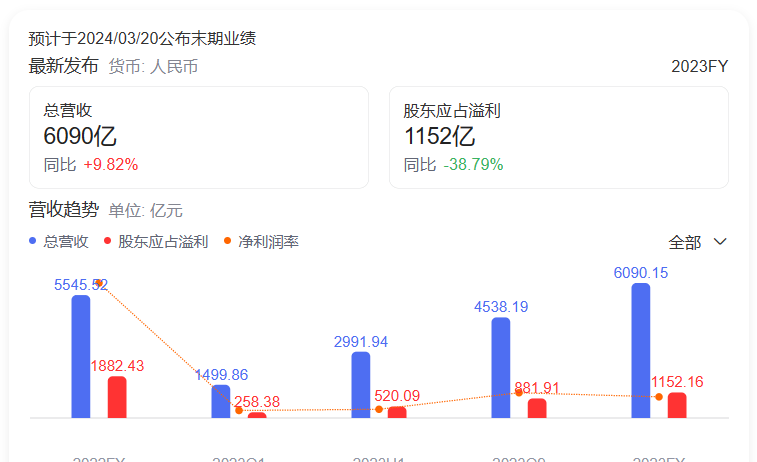
Task: Click the 2023FY period label at top right
Action: point(699,67)
